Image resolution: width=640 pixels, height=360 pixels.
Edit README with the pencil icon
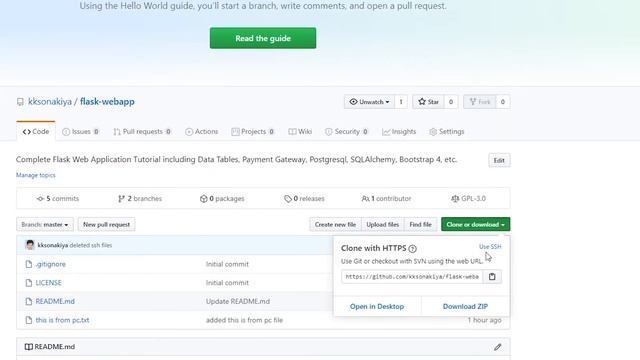point(497,347)
